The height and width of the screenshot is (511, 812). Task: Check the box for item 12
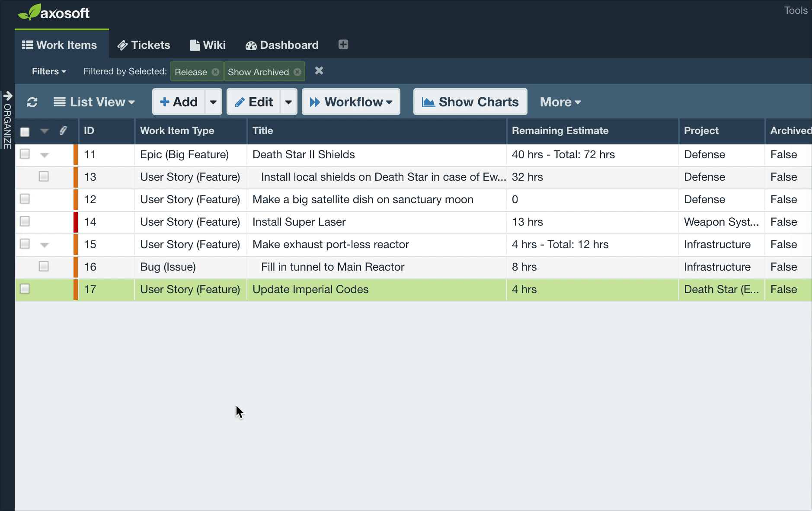pyautogui.click(x=25, y=199)
